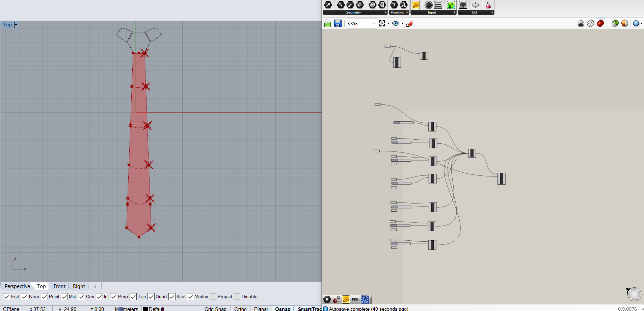Image resolution: width=644 pixels, height=311 pixels.
Task: Expand the Primitive panel with plus
Action: pos(407,13)
